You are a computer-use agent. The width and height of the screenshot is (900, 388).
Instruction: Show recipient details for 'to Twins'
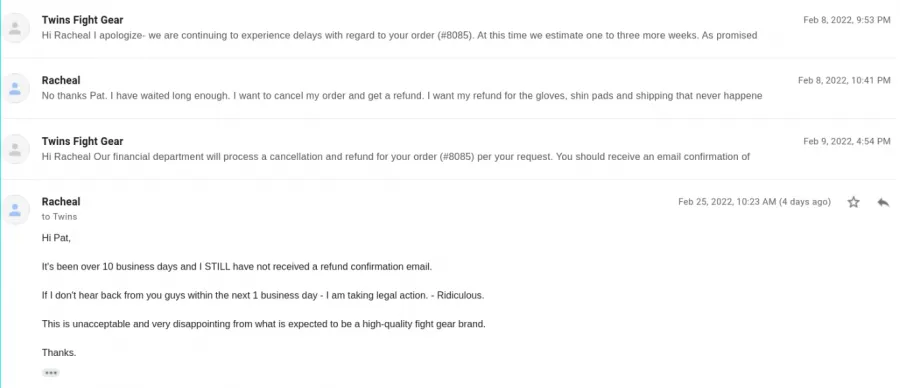pos(60,217)
